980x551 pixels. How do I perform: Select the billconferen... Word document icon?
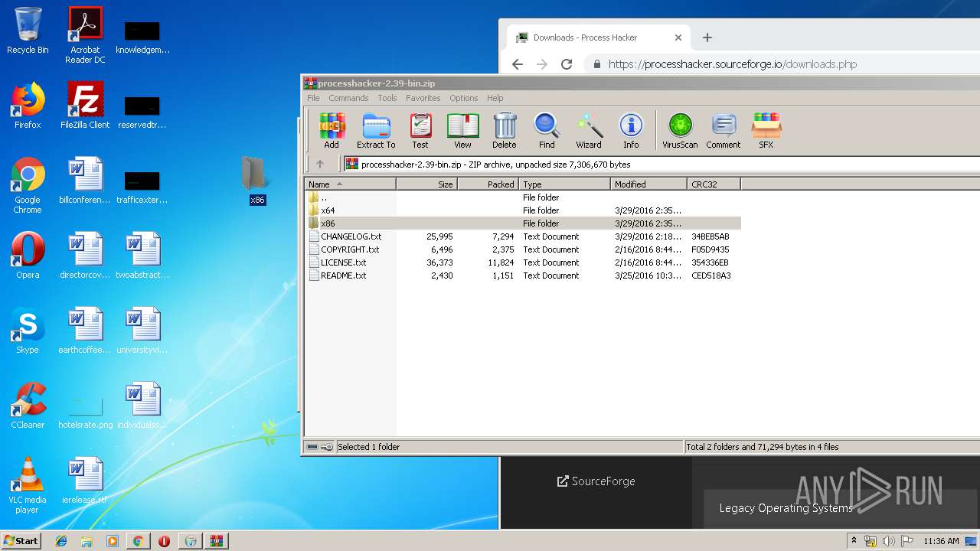(x=85, y=181)
